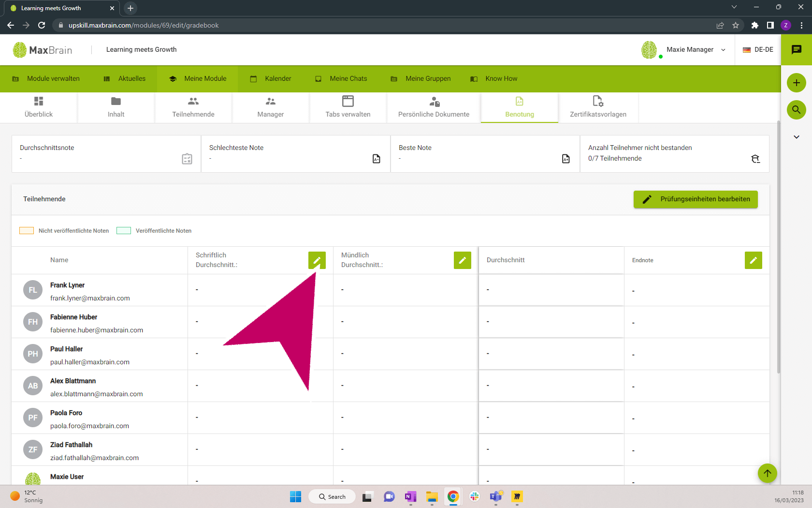Open Chrome extensions puzzle icon

click(x=755, y=25)
